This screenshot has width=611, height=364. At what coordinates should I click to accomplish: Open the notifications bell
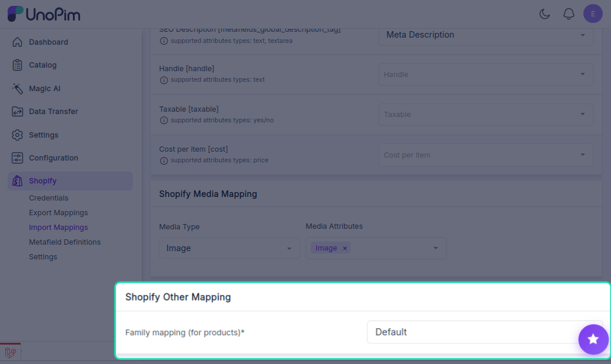tap(569, 14)
